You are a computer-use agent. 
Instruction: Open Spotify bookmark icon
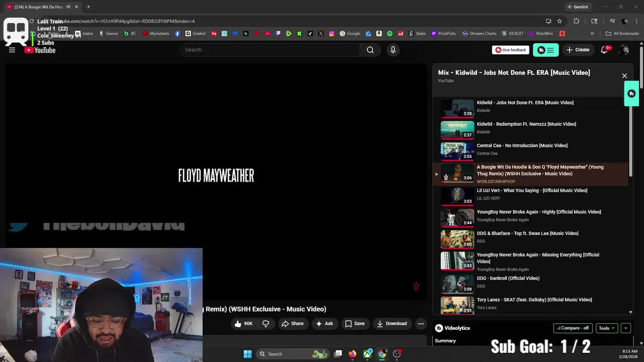coord(390,34)
